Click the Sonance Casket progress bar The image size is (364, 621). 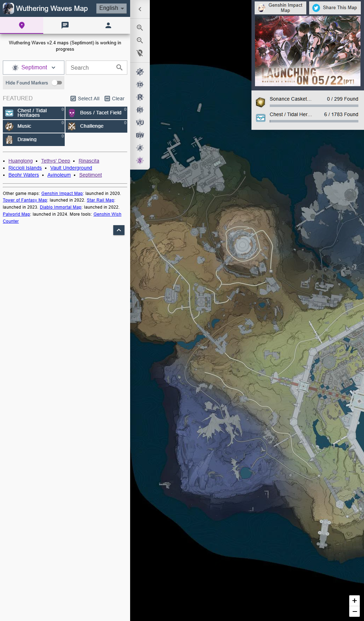(314, 106)
